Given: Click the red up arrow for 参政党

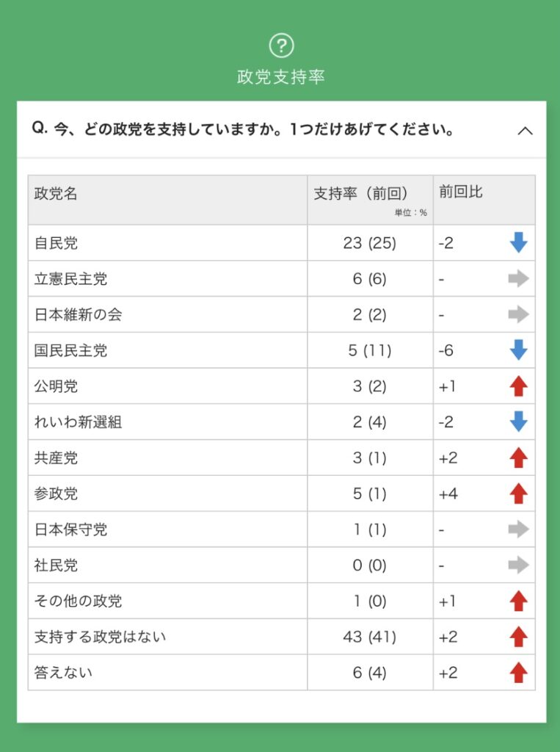Looking at the screenshot, I should (519, 493).
